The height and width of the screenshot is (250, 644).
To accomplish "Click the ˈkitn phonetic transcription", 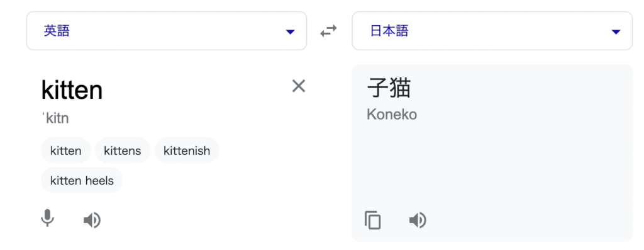I will tap(55, 118).
